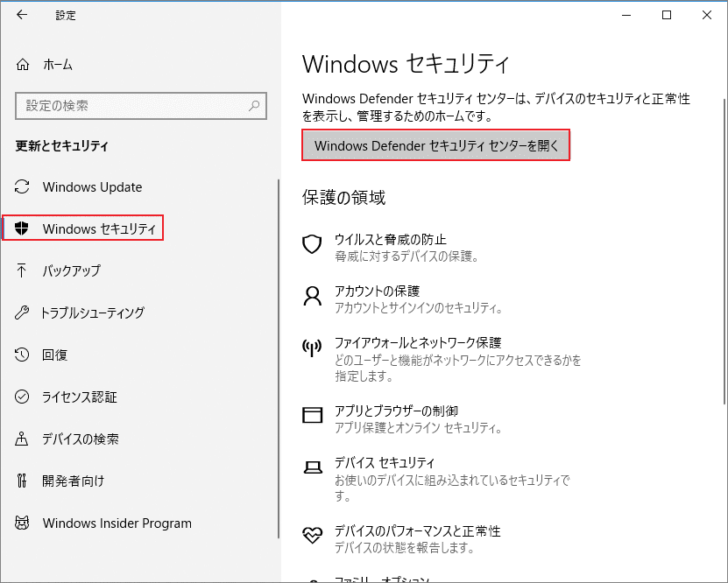Open デバイス セキュリティ laptop icon
The image size is (728, 583).
click(x=312, y=467)
